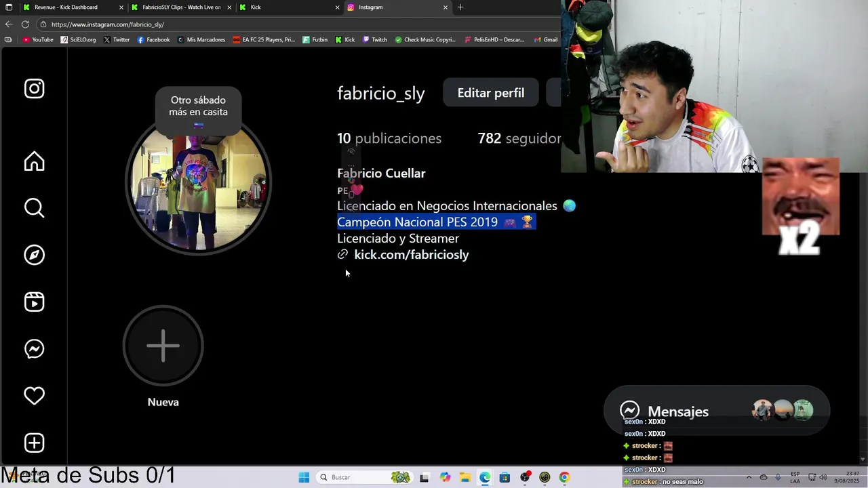Open the Mis Marcadores bookmark
868x488 pixels.
(x=201, y=40)
